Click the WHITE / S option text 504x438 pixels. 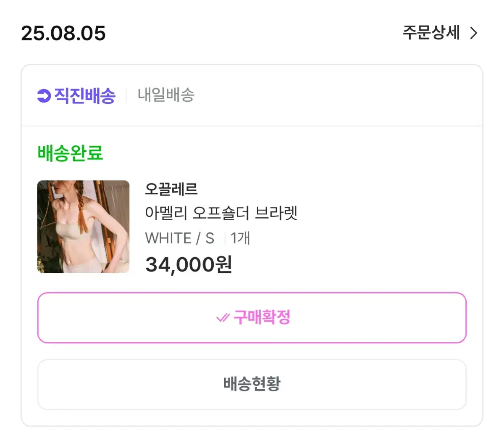coord(180,238)
